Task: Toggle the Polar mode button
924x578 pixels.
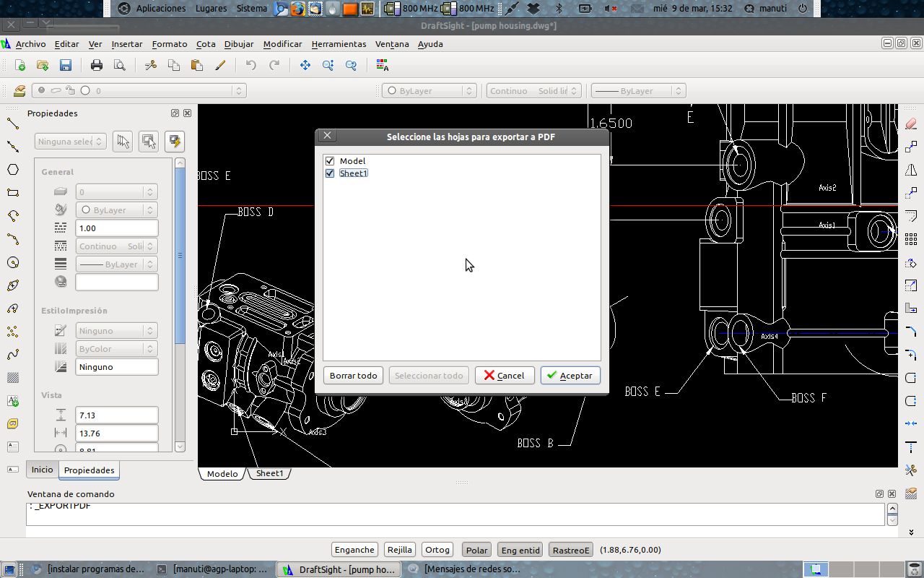Action: click(x=476, y=550)
